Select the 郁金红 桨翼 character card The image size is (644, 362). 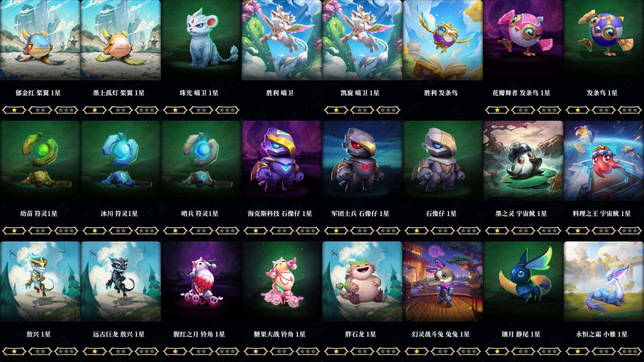[40, 40]
